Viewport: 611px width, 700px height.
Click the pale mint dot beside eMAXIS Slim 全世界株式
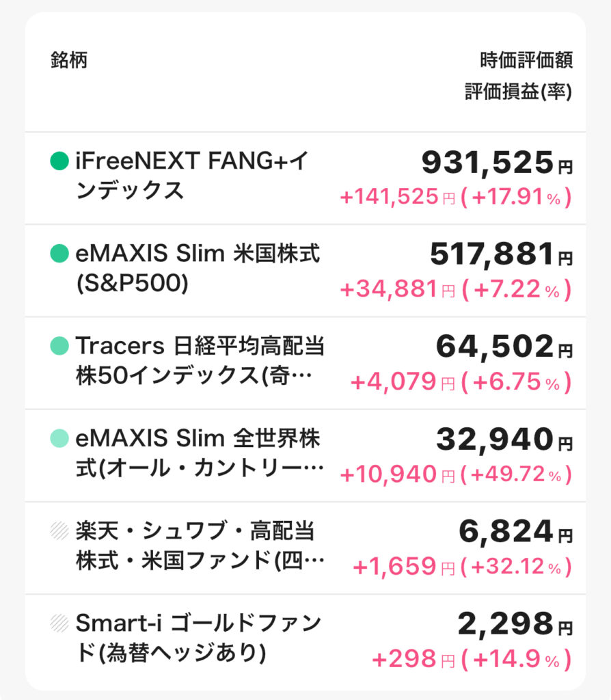tap(59, 438)
